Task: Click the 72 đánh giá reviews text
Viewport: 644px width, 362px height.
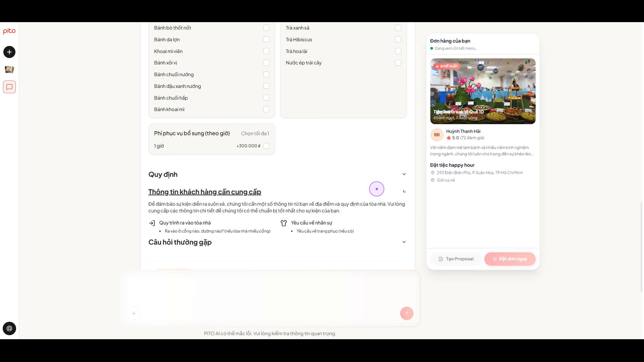Action: click(x=472, y=138)
